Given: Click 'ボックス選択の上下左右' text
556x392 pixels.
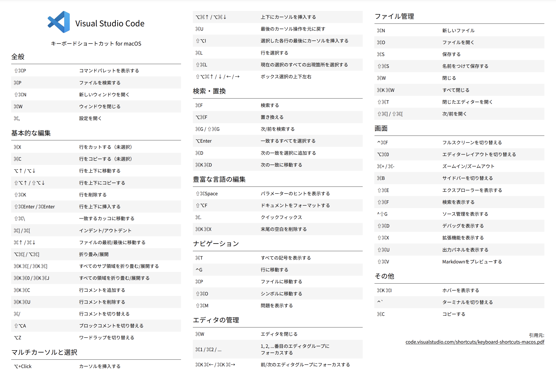Looking at the screenshot, I should [286, 77].
